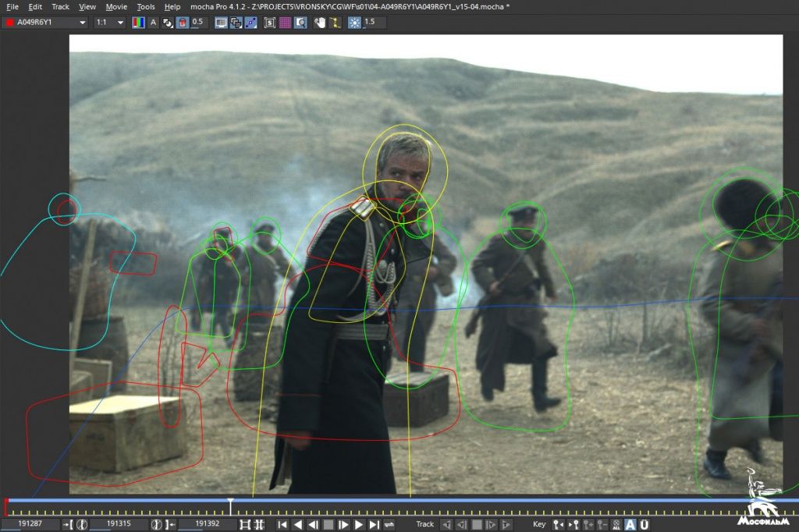799x532 pixels.
Task: Select the pan hand tool
Action: tap(319, 23)
